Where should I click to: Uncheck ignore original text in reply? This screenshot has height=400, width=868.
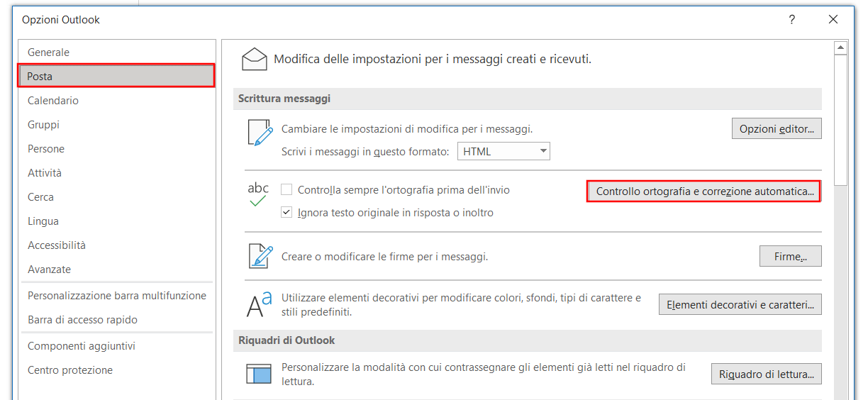click(x=286, y=212)
